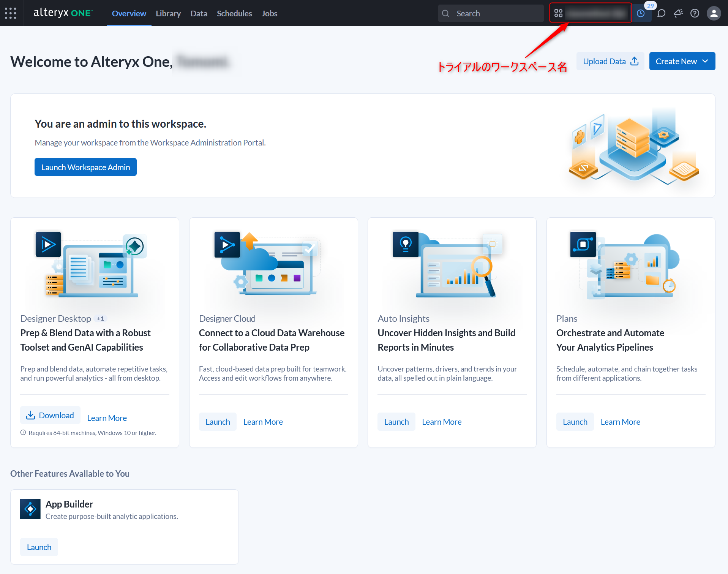Click the App Builder diamond icon
728x574 pixels.
pos(30,509)
